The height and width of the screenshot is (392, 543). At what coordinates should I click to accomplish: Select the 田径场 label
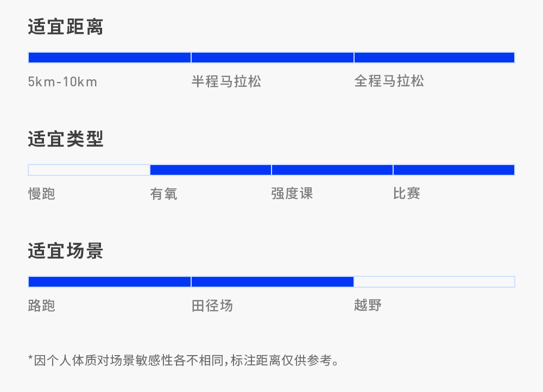point(212,306)
